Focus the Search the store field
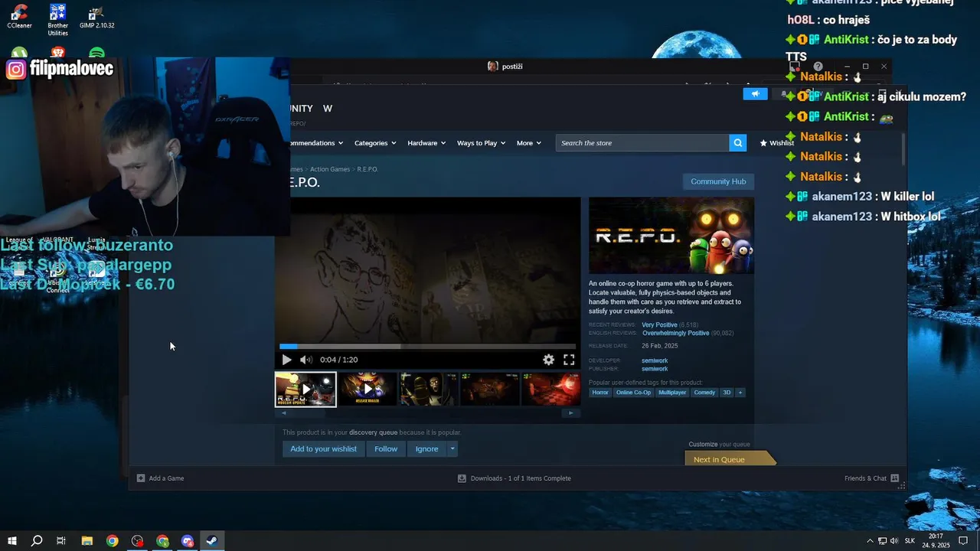Viewport: 980px width, 551px height. pos(642,143)
